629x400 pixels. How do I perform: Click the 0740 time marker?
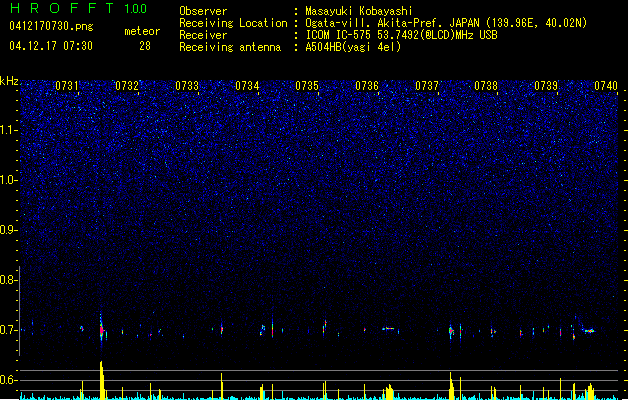click(x=606, y=86)
